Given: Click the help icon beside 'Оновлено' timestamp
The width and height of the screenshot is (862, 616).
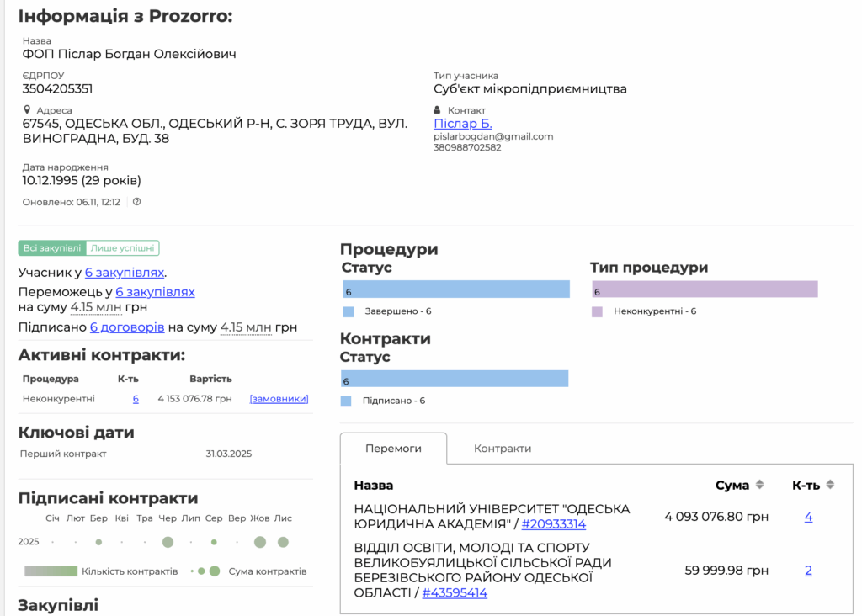Looking at the screenshot, I should (136, 202).
